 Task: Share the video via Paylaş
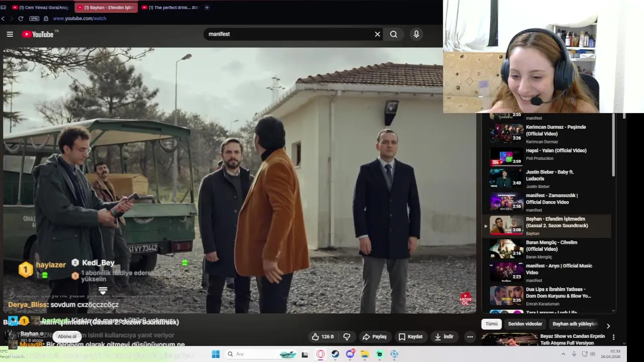375,337
